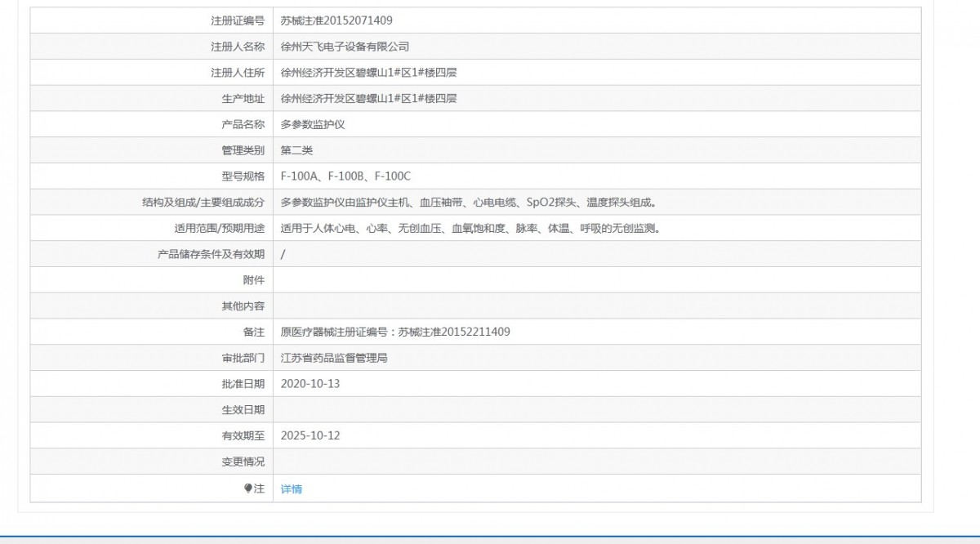Select the model list F-100A、F-100B、F-100C
980x544 pixels.
(x=345, y=176)
